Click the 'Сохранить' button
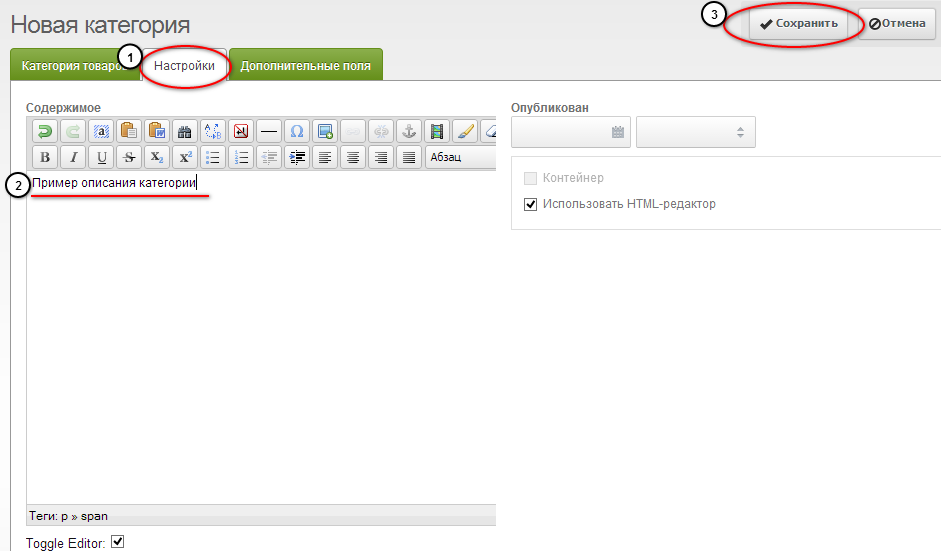941x551 pixels. [x=797, y=23]
